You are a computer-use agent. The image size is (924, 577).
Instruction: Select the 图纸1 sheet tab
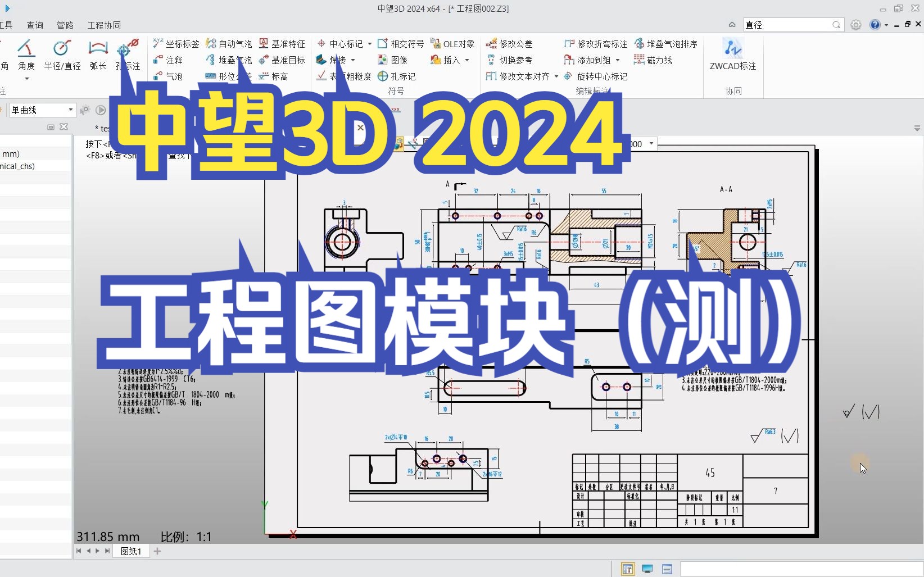tap(131, 551)
